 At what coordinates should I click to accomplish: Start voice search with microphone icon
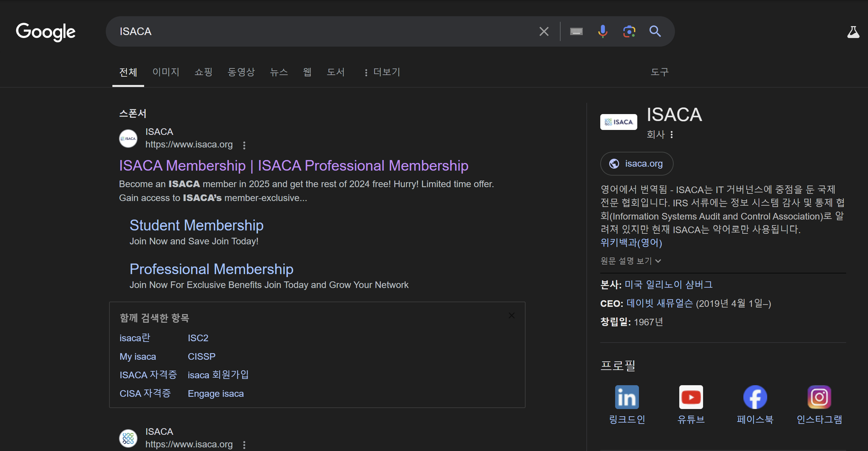[603, 31]
